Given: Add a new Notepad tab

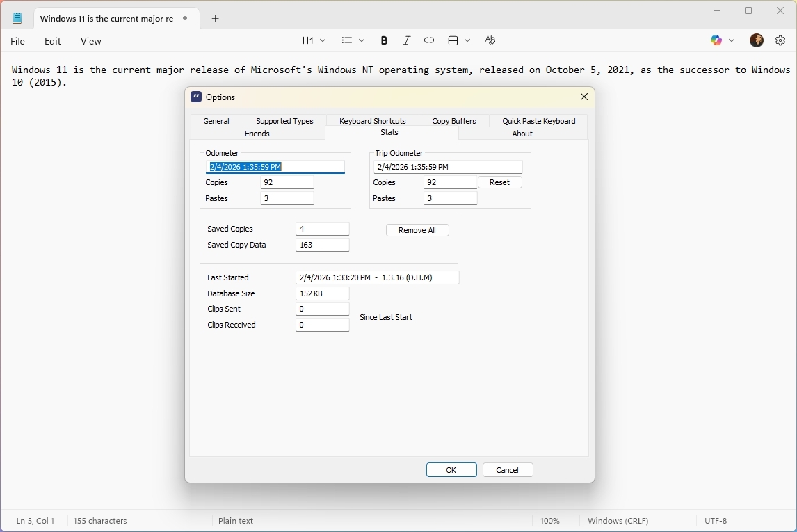Looking at the screenshot, I should click(215, 19).
